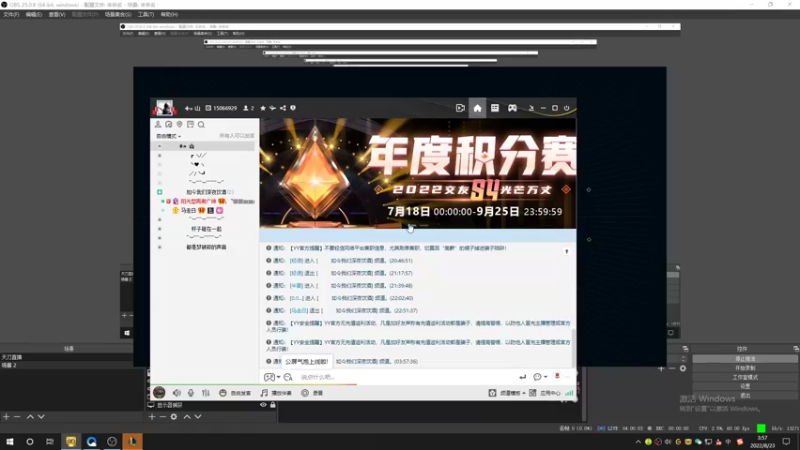Open the 工具(T) menu in OBS

pos(146,15)
